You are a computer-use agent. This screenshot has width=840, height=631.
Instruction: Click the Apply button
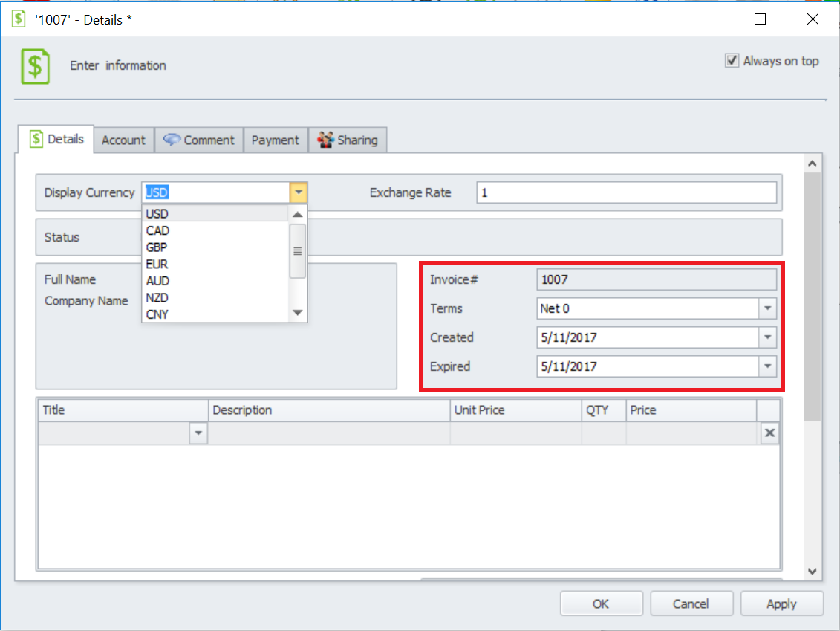(781, 604)
